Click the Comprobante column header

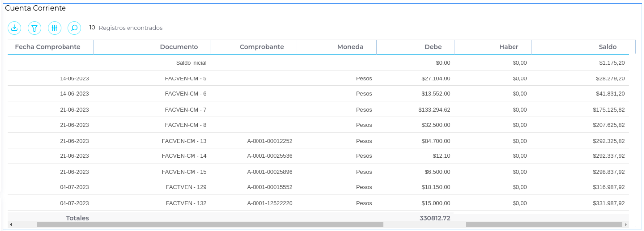[x=261, y=47]
